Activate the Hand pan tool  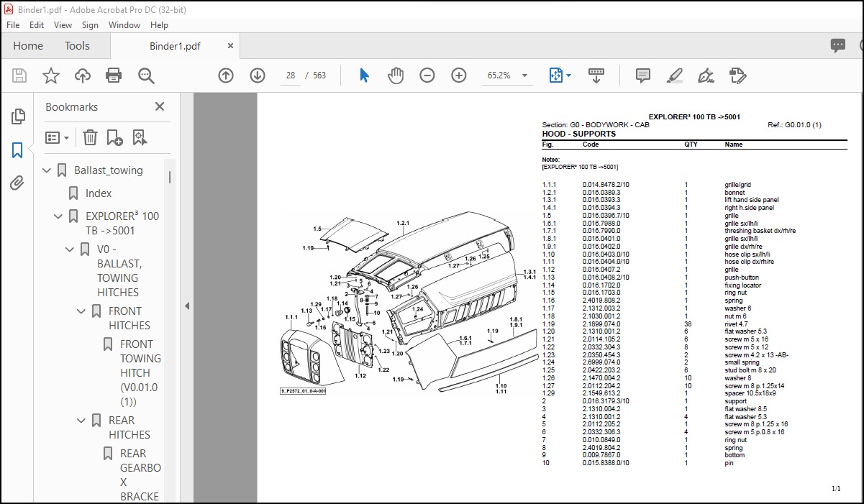(396, 75)
